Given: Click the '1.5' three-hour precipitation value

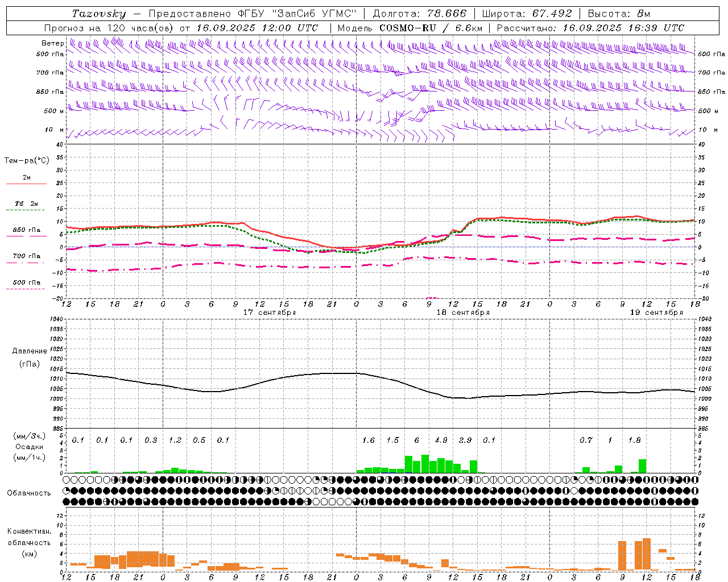Looking at the screenshot, I should pyautogui.click(x=392, y=440).
